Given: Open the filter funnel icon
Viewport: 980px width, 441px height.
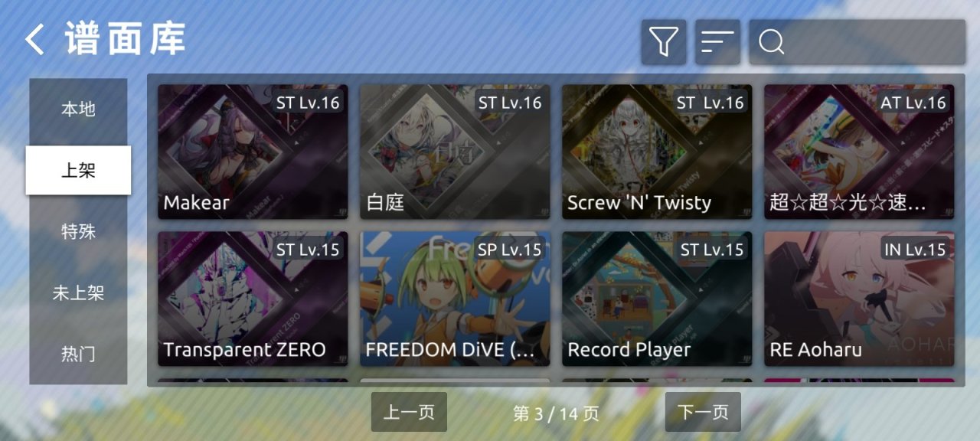Looking at the screenshot, I should pos(664,42).
